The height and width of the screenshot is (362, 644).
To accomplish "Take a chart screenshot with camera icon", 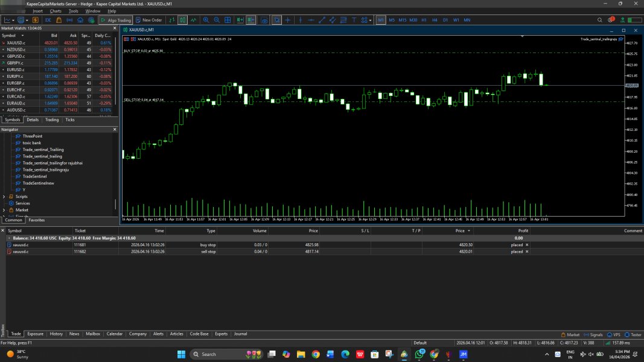I will (x=264, y=20).
